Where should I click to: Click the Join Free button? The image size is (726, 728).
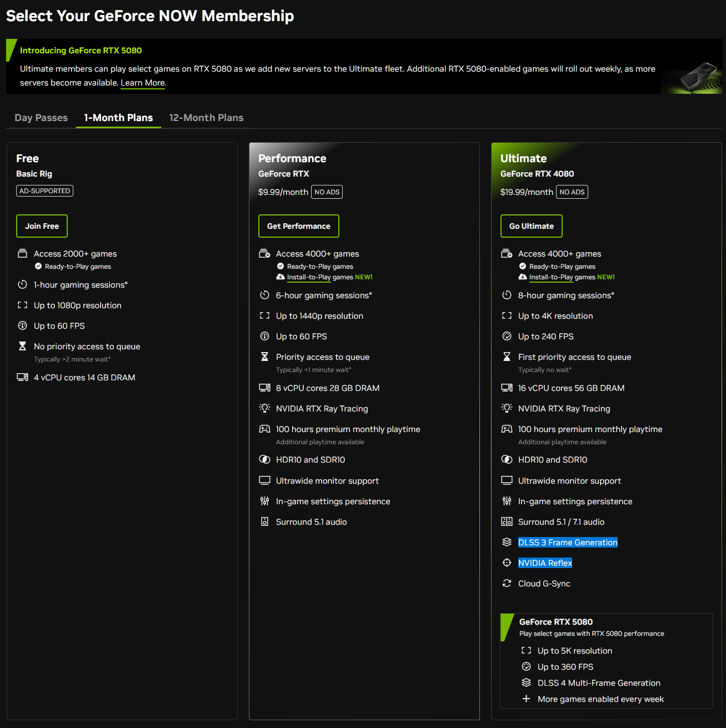42,226
